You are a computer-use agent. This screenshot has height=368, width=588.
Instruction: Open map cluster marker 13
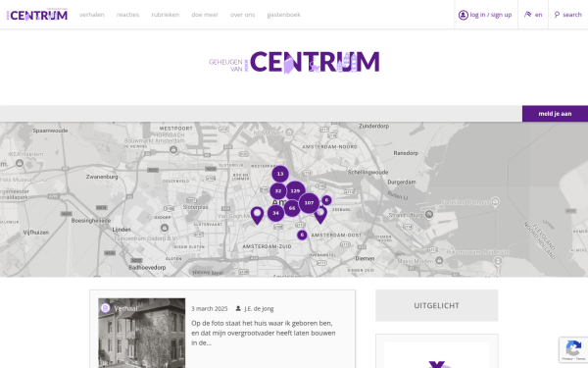coord(280,174)
